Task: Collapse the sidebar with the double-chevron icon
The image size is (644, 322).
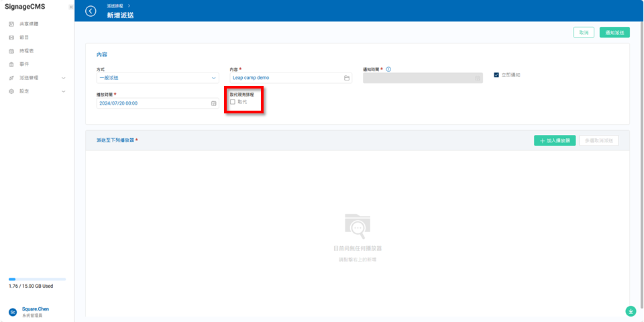Action: (x=70, y=7)
